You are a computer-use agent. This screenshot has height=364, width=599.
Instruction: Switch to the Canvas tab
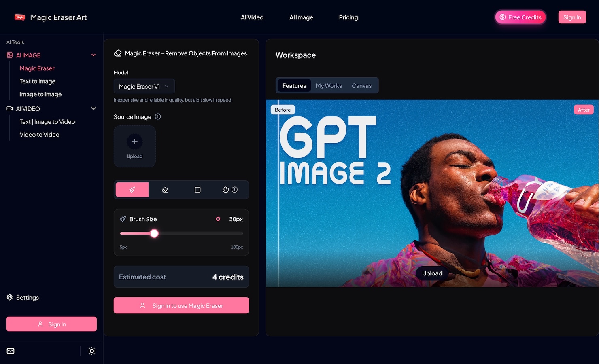(361, 86)
